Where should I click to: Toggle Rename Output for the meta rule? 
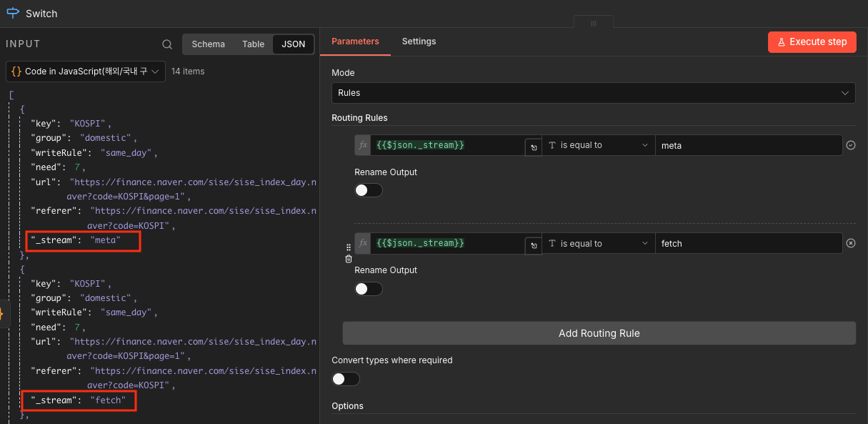pos(369,190)
